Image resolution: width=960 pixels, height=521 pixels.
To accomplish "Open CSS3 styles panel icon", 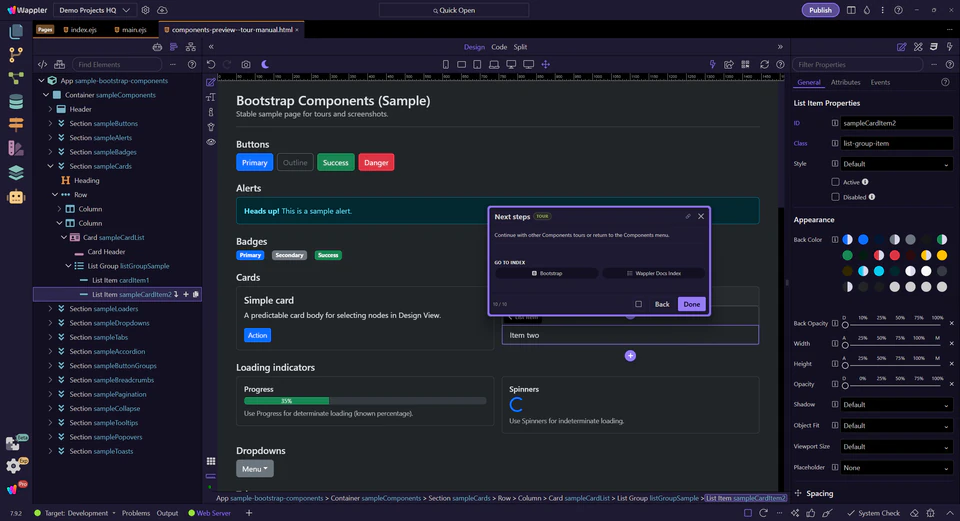I will (x=934, y=47).
